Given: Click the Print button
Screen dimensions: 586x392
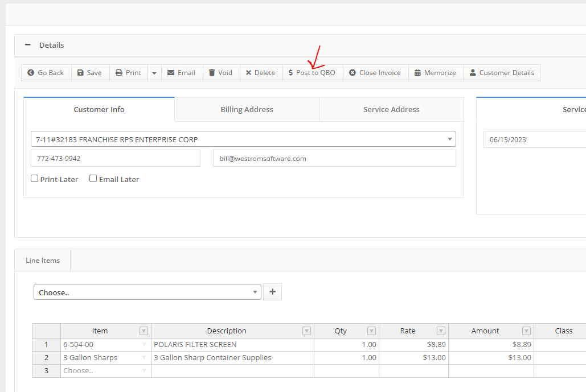Looking at the screenshot, I should coord(128,73).
